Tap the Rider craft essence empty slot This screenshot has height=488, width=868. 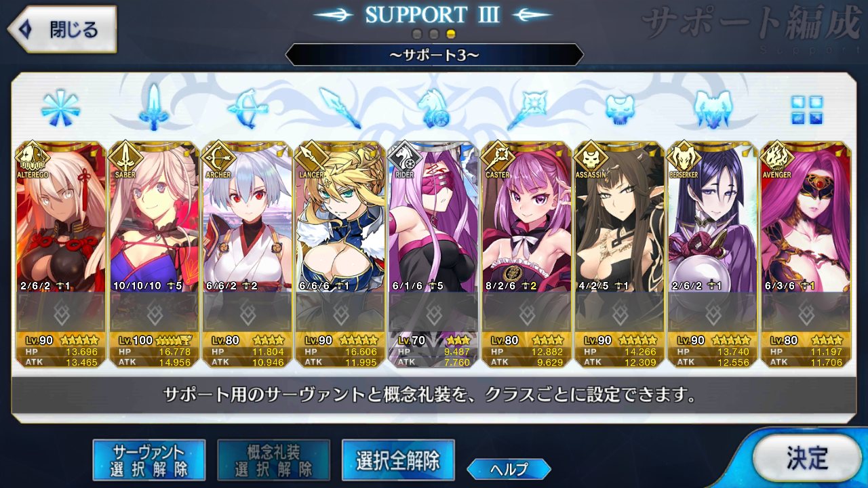point(433,313)
